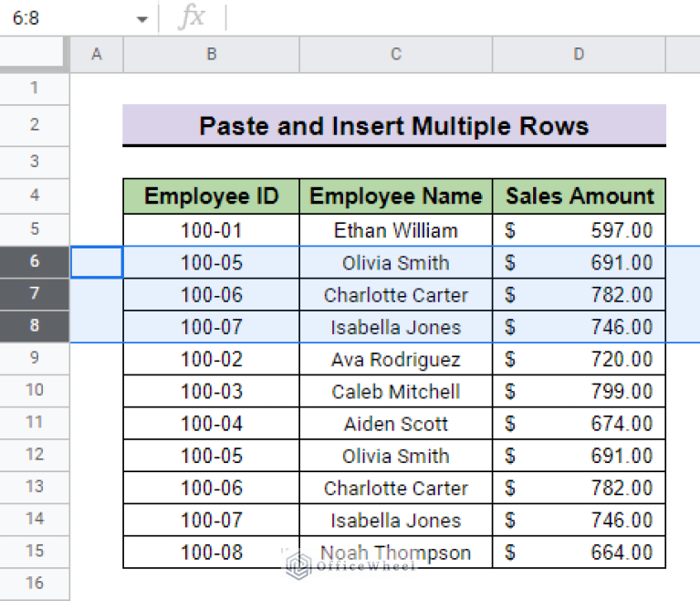This screenshot has width=700, height=601.
Task: Click the 'Ava Rodriguez' cell
Action: [x=396, y=359]
